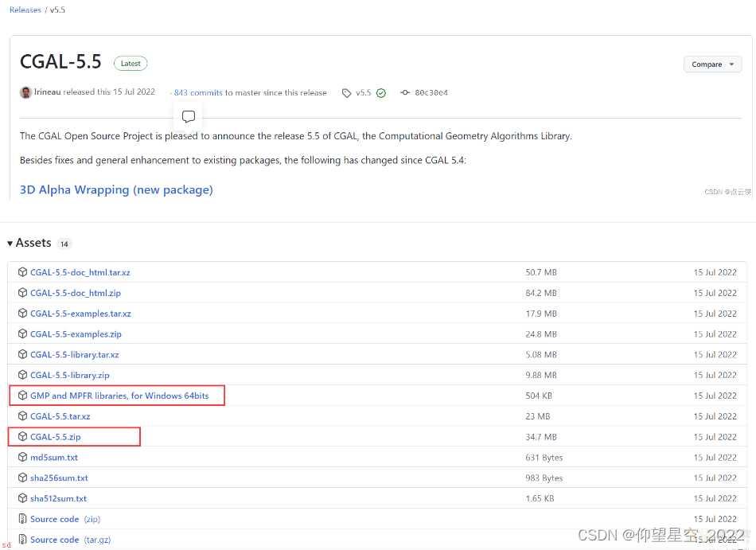
Task: Download CGAL-5.5.tar.xz
Action: click(x=60, y=416)
